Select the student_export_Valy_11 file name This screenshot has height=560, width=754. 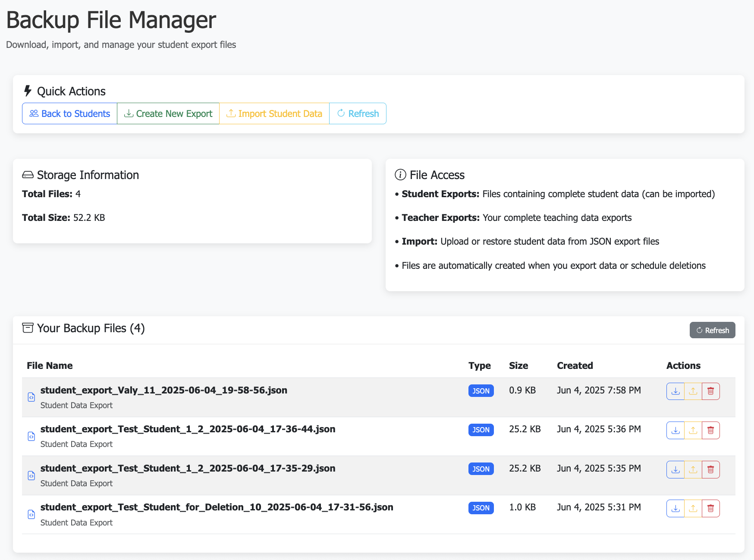click(163, 390)
